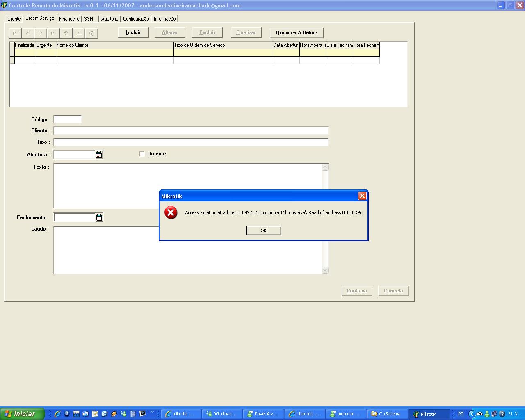The height and width of the screenshot is (420, 525).
Task: Switch to the Ordem Serviço tab
Action: [40, 18]
